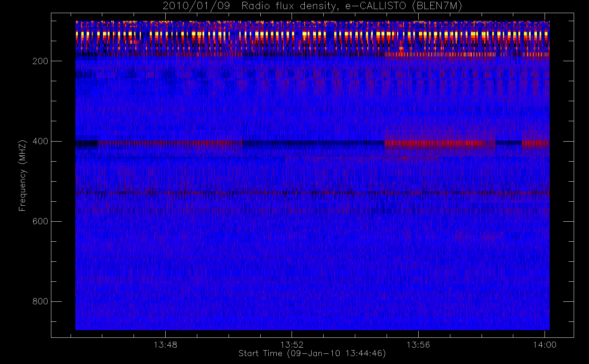Click the "200" frequency tick label
The height and width of the screenshot is (364, 589).
tap(40, 61)
